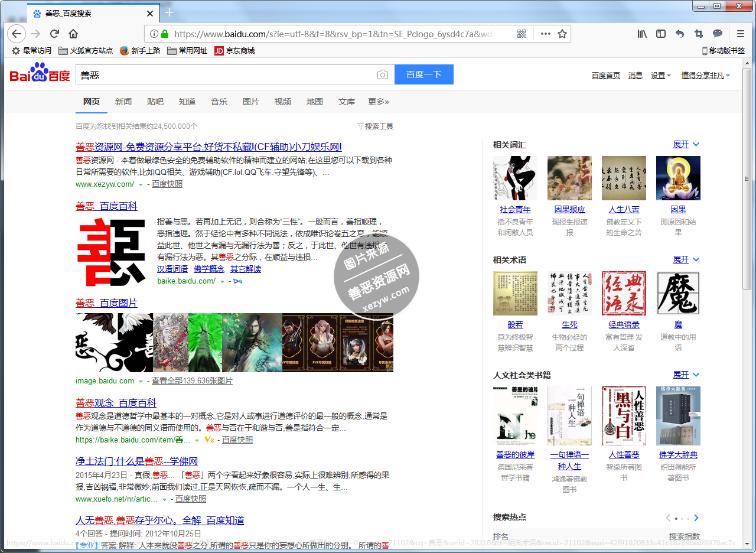Expand the 相关词汇 section with 展开
756x553 pixels.
[685, 145]
